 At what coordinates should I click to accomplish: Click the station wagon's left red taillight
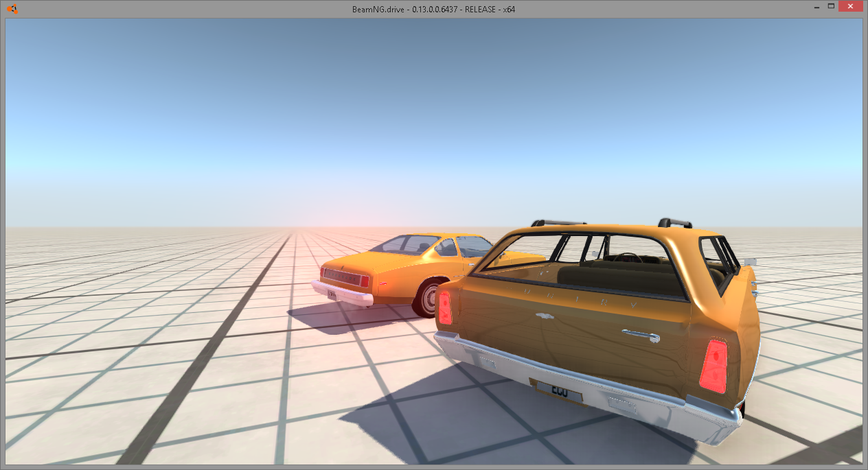pos(445,307)
